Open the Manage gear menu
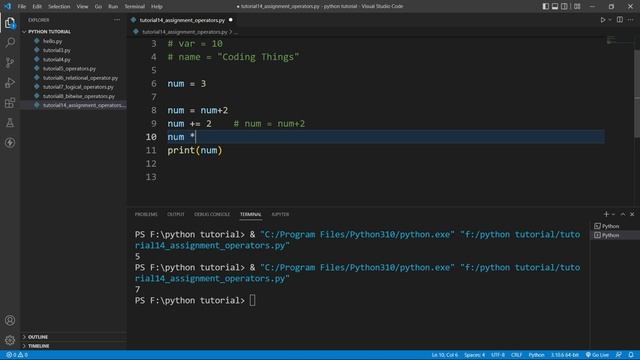640x360 pixels. [10, 340]
